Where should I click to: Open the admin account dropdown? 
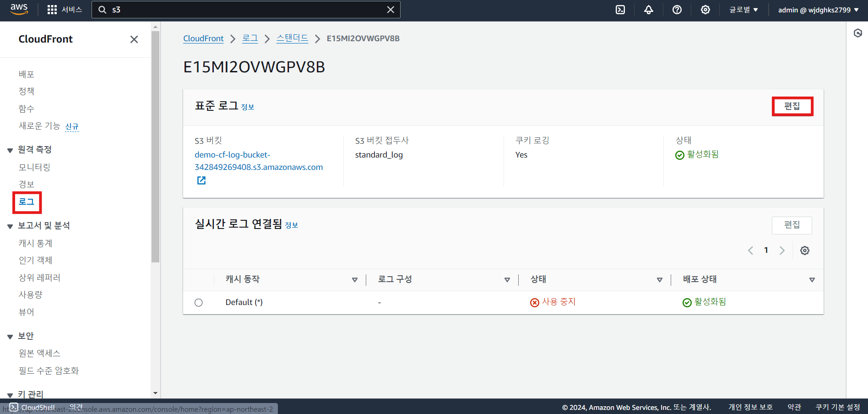(x=819, y=10)
